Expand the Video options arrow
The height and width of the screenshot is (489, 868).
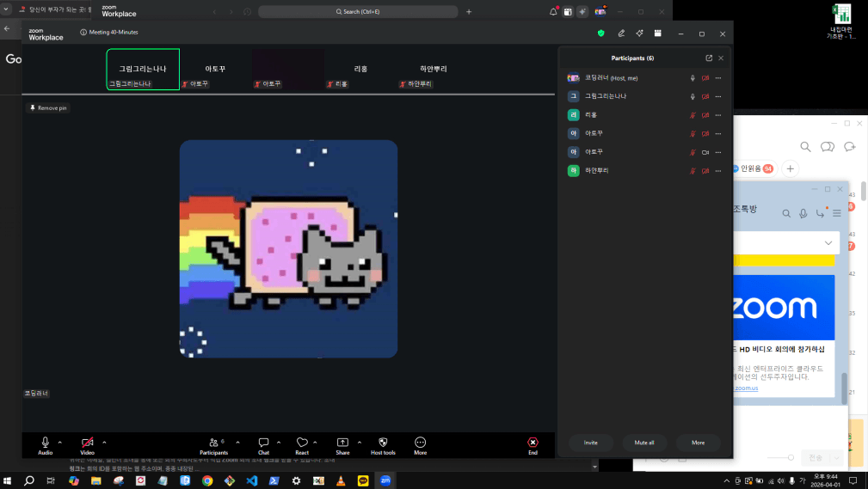click(x=104, y=442)
